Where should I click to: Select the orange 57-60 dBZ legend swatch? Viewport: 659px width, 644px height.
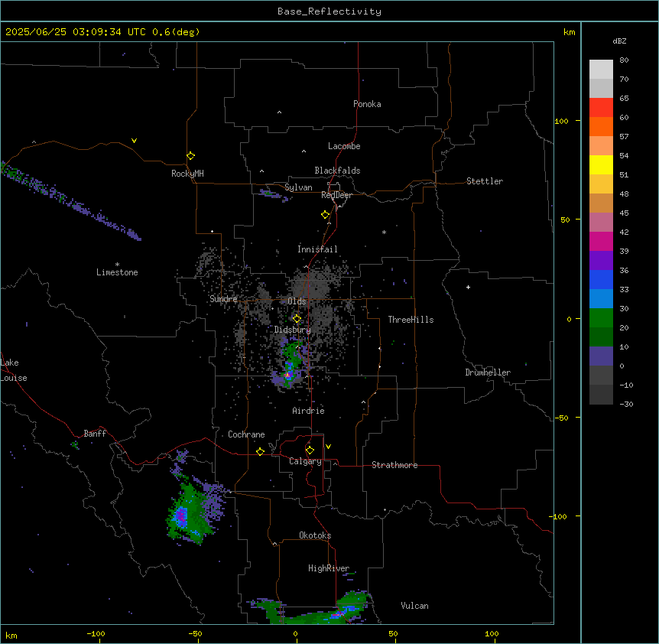point(601,126)
